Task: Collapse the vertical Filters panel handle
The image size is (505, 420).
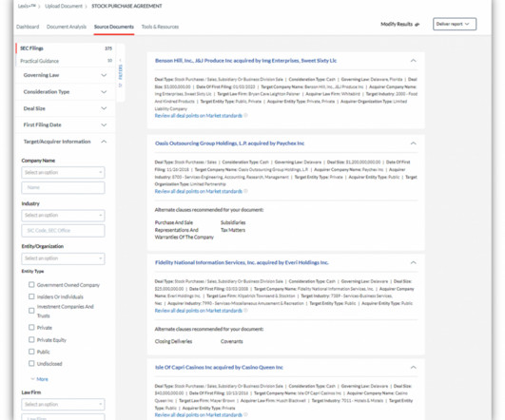Action: pos(121,72)
